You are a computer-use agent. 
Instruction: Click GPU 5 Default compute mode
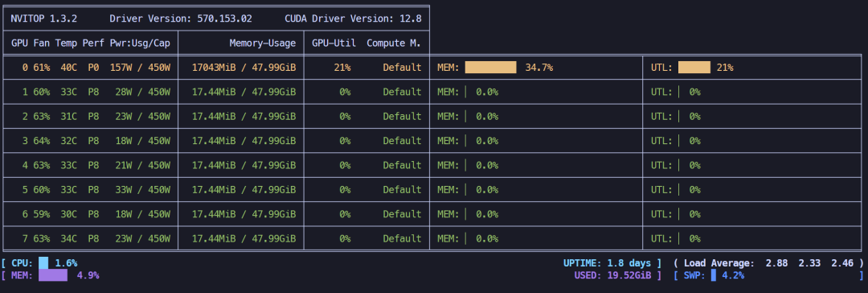point(403,190)
